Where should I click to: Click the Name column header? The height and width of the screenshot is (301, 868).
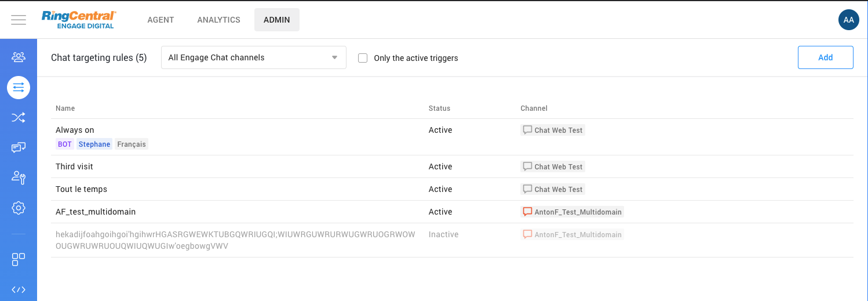pyautogui.click(x=65, y=108)
